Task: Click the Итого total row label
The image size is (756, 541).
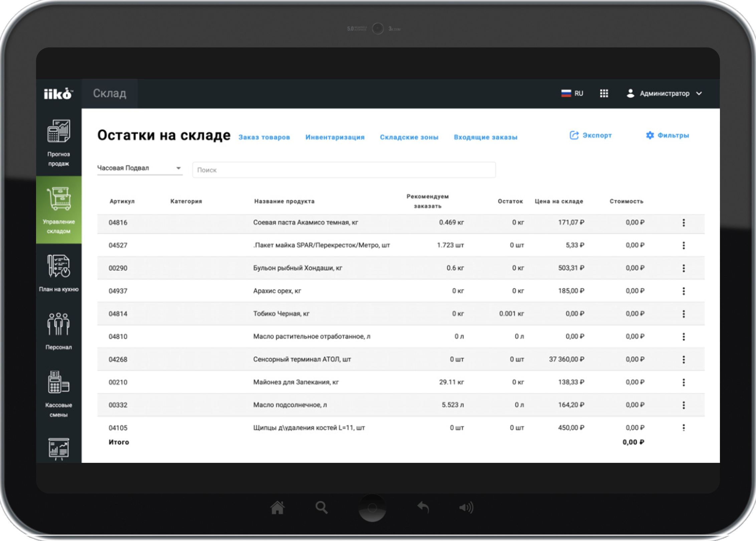Action: click(119, 442)
